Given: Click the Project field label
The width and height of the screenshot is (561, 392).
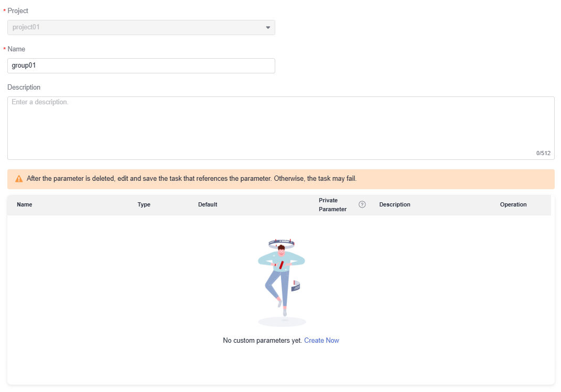Looking at the screenshot, I should pyautogui.click(x=18, y=11).
